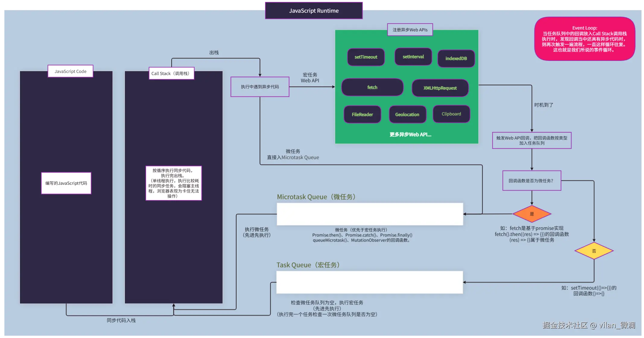Click the 编写的JavaScript代码 text box
644x338 pixels.
pyautogui.click(x=66, y=183)
